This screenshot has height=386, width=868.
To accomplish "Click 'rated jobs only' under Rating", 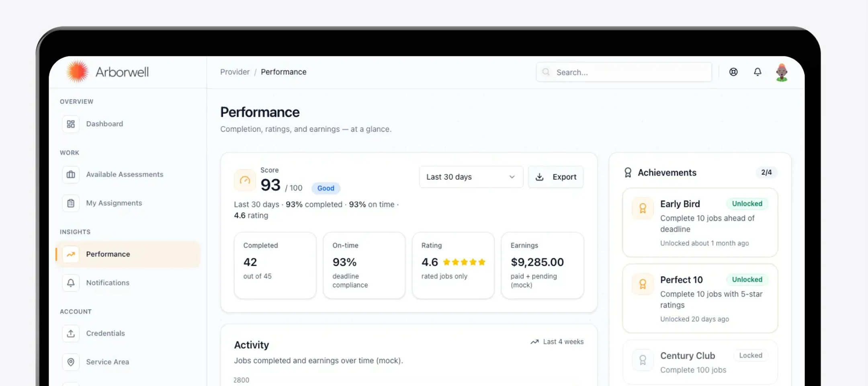I will click(x=444, y=276).
